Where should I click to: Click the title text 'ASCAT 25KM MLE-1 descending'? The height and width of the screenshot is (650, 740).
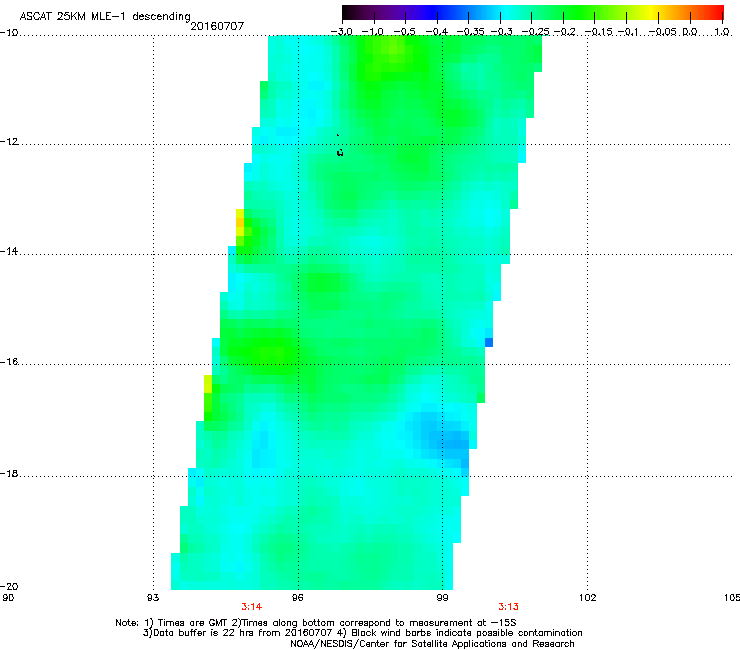pos(105,16)
